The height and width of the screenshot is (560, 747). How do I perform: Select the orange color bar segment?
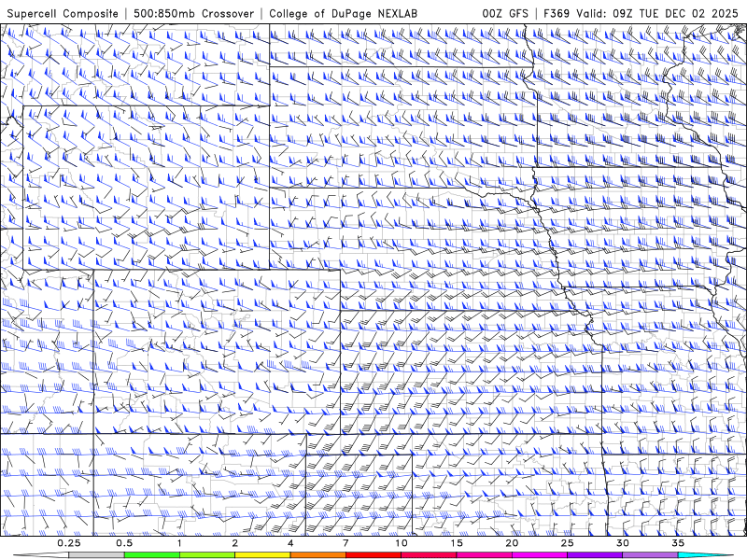pos(317,555)
